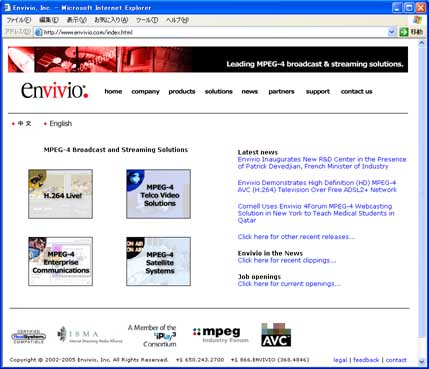This screenshot has height=369, width=429.
Task: Open the legal footer link
Action: [340, 360]
